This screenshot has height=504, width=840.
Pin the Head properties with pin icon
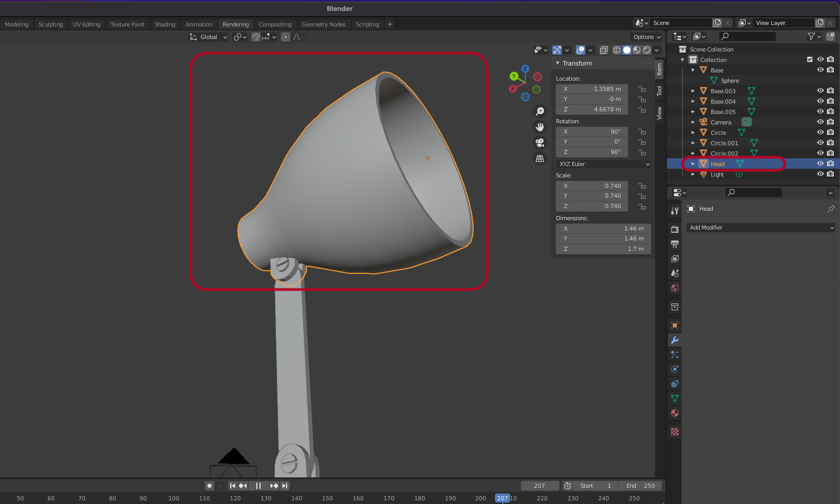(x=831, y=209)
